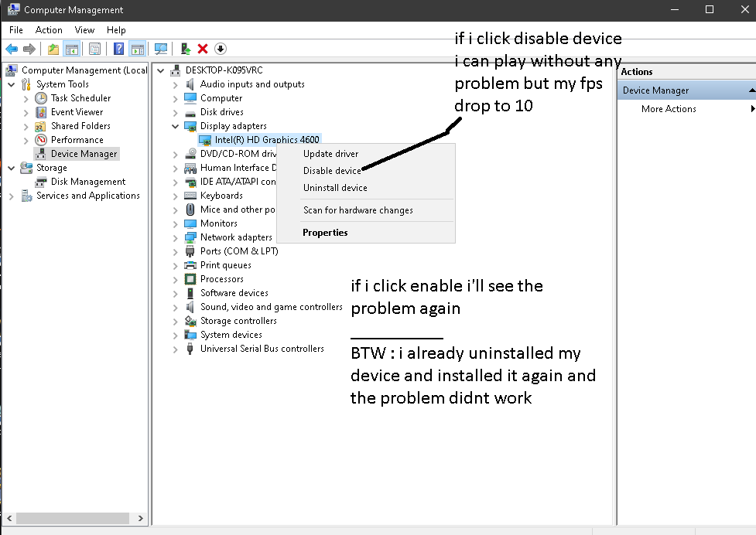This screenshot has width=756, height=535.
Task: Click the Event Viewer icon
Action: click(41, 112)
